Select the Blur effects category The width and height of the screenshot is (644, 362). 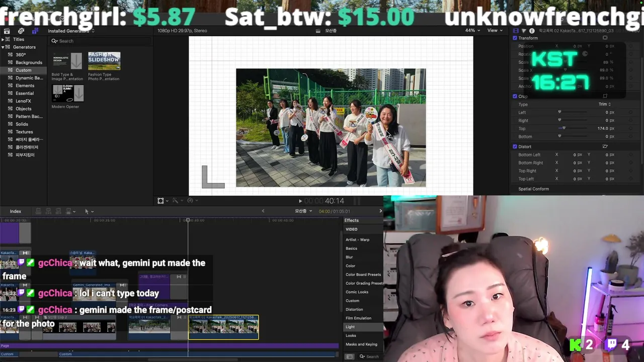click(x=349, y=257)
